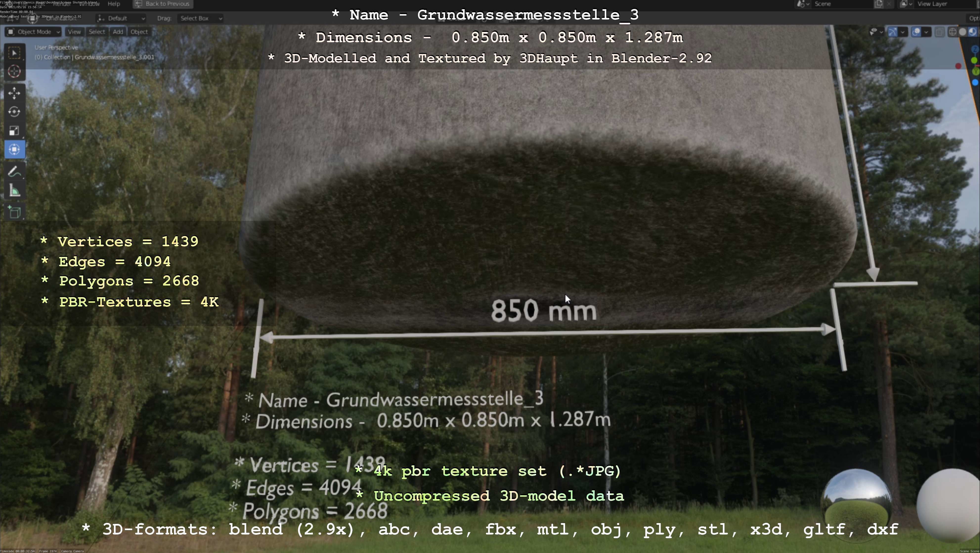The height and width of the screenshot is (553, 980).
Task: Click the 'Grundwassermessstelle_3.001' collection text
Action: tap(114, 57)
